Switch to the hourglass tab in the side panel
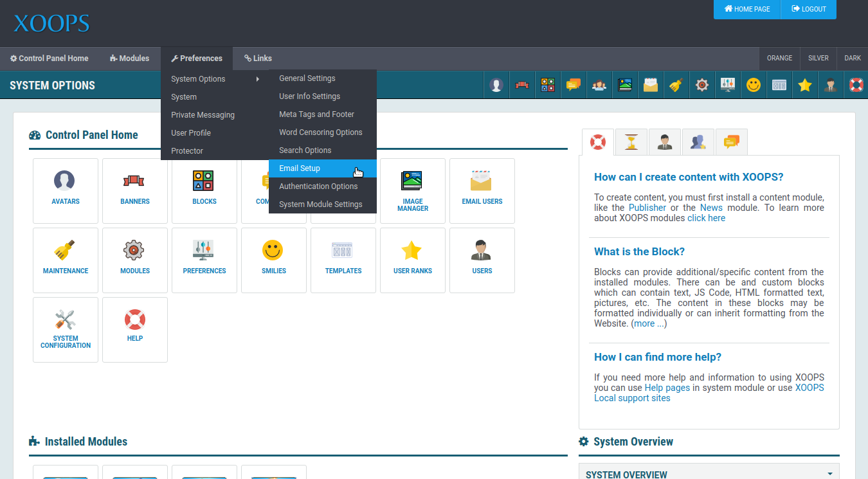868x479 pixels. tap(631, 142)
